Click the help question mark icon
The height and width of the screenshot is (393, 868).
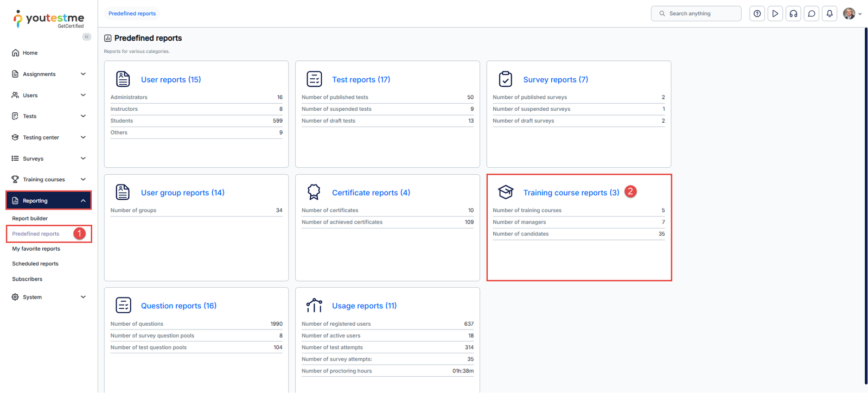757,14
